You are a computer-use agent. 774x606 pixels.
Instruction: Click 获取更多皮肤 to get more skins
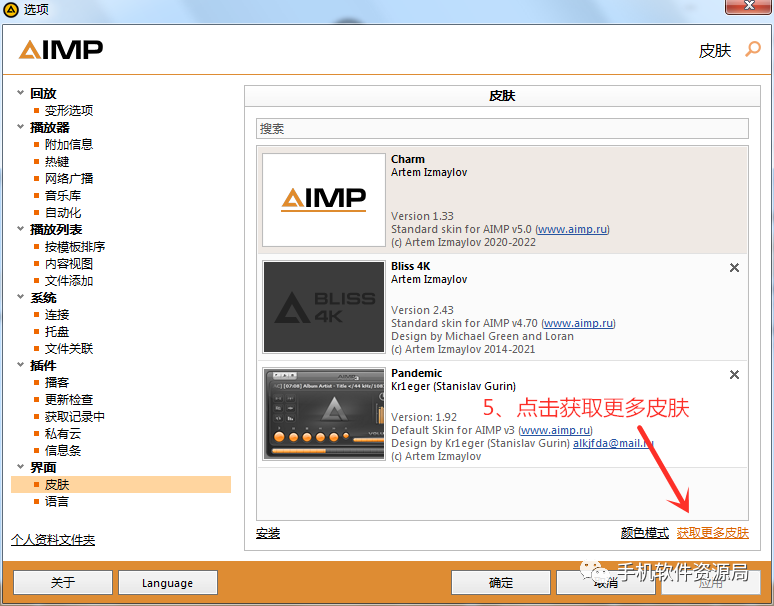(x=712, y=533)
